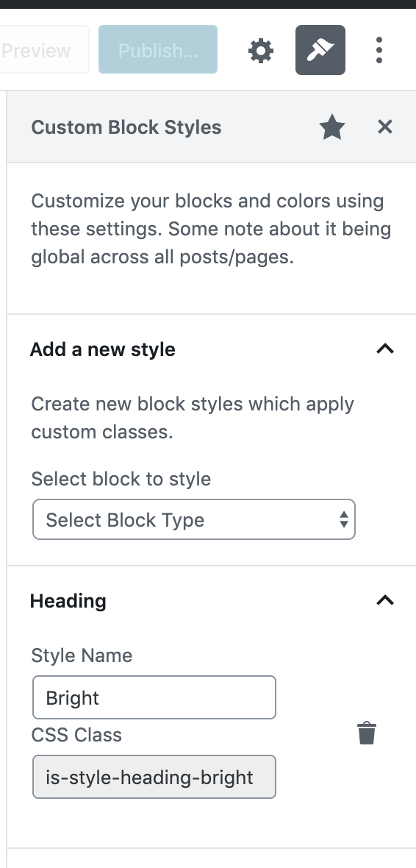Unpin sidebar with the star icon

332,127
